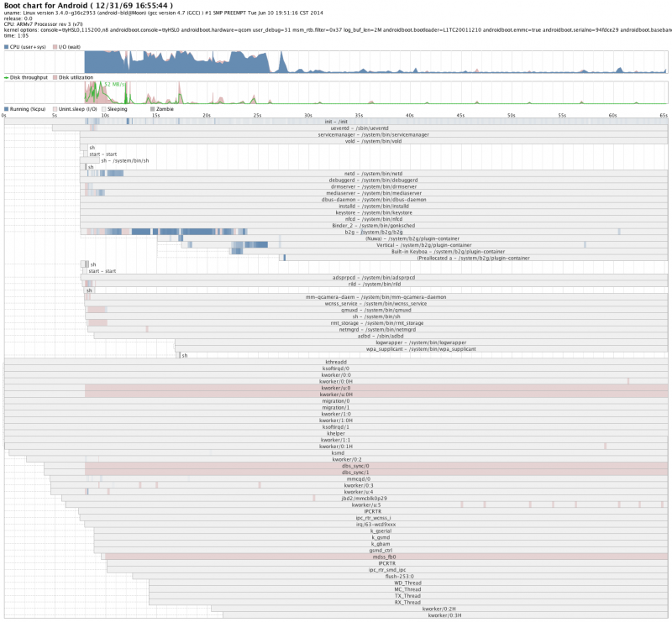
Task: Select the (Nuwa) plugin-container row
Action: click(x=412, y=238)
